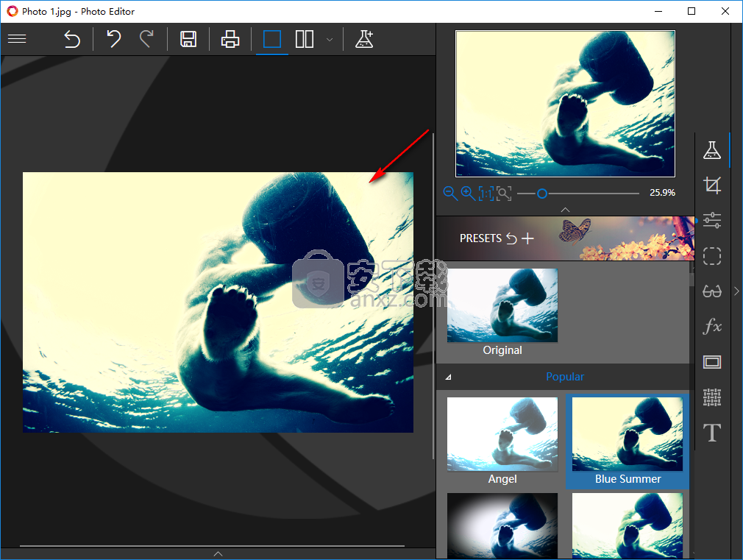Open the Text tool
Screen dimensions: 743x560
(x=711, y=433)
